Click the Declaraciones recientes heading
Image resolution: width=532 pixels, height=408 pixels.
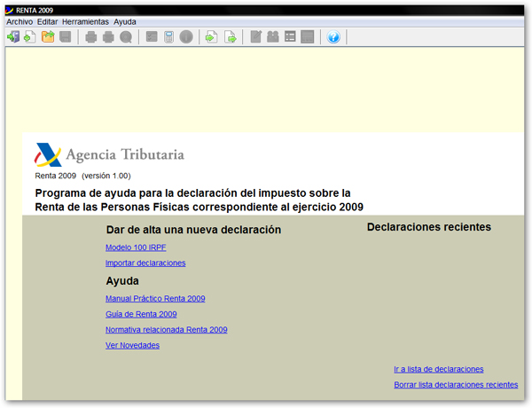429,227
